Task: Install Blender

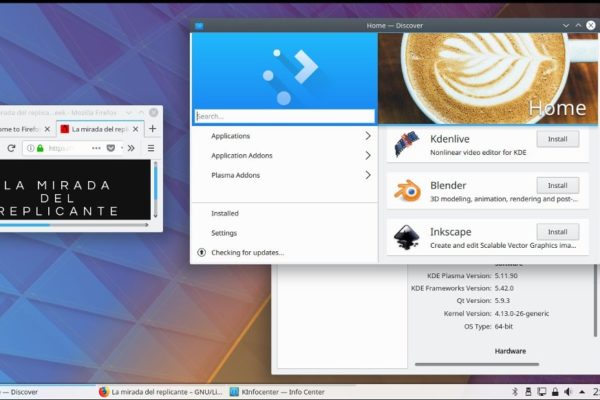Action: pyautogui.click(x=557, y=185)
